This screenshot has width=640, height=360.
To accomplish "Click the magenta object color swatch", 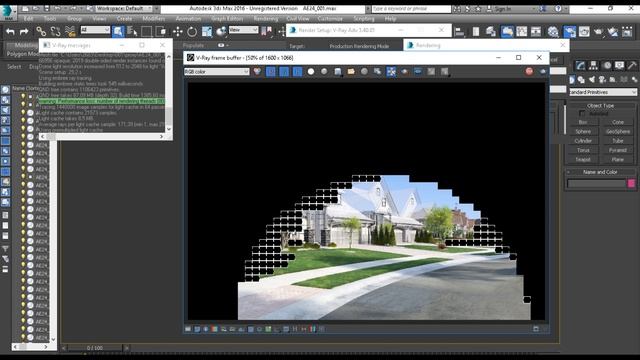I will click(x=631, y=184).
